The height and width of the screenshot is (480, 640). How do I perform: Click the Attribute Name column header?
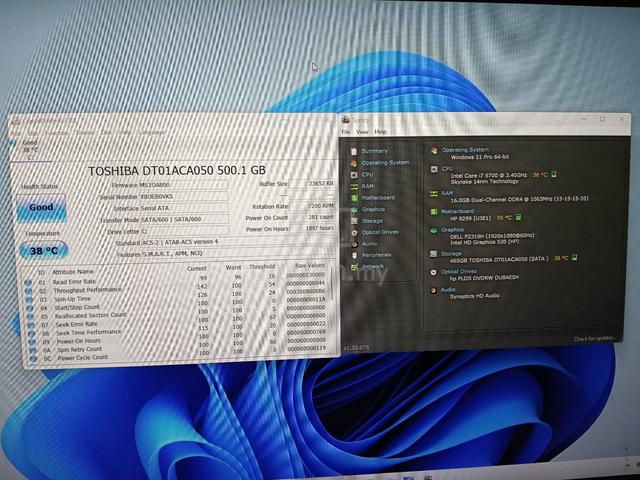click(73, 272)
